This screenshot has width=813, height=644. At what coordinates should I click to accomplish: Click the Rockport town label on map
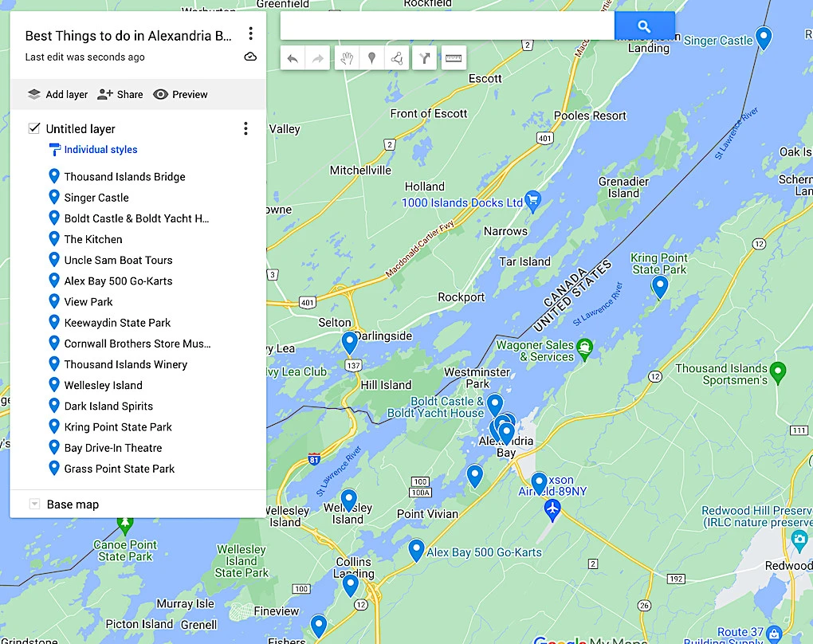pyautogui.click(x=461, y=297)
